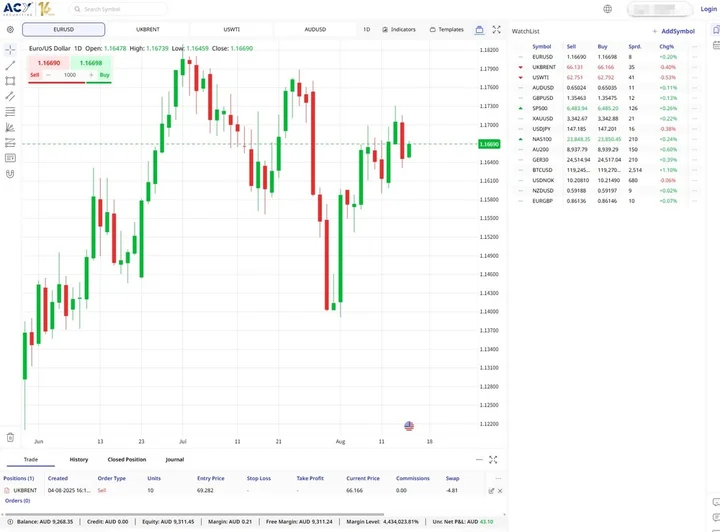Maximize the chart with the fullscreen icon
Screen dimensions: 720x532
click(496, 30)
